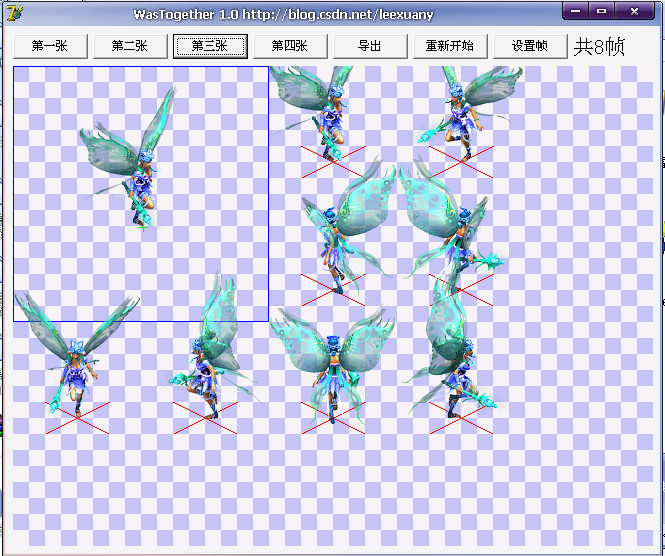Select the bottom-left front-facing fairy sprite
Screen dimensions: 665x556
76,354
